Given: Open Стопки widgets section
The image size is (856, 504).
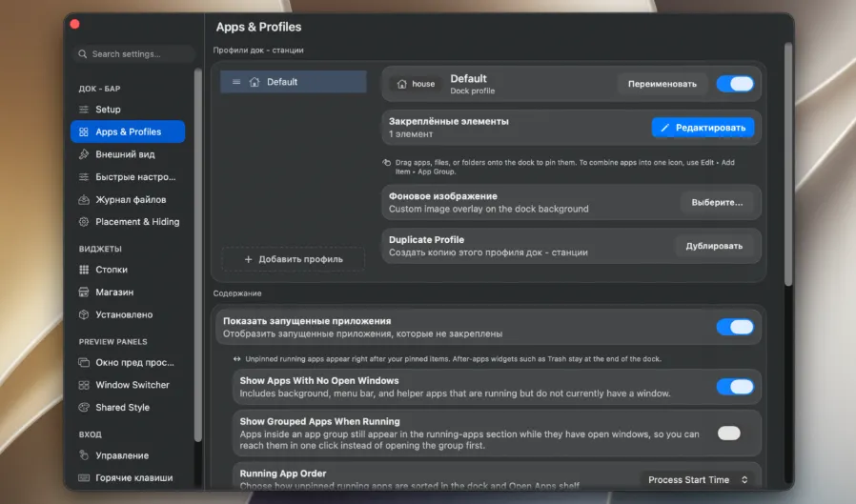Looking at the screenshot, I should 128,270.
